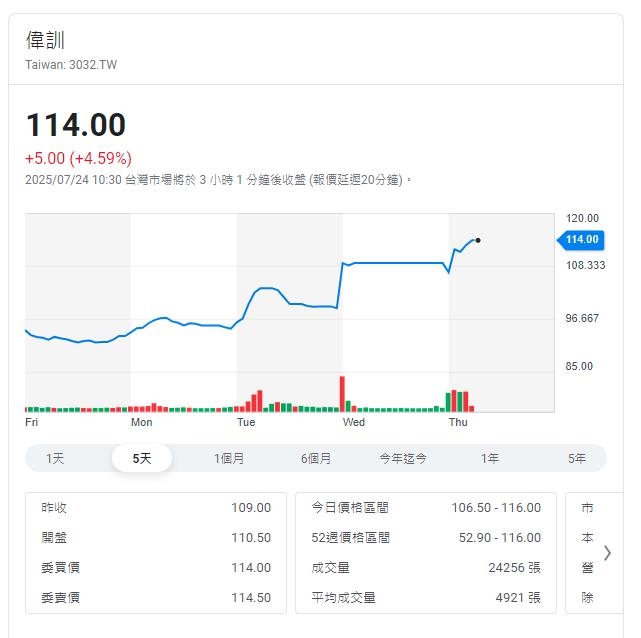Click the +5.00 (+4.59%) price change
This screenshot has height=638, width=641.
[78, 158]
